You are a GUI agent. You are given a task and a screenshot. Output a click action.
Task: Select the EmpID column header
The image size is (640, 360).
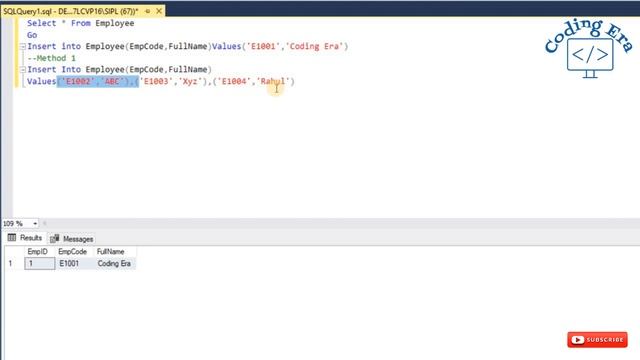38,252
